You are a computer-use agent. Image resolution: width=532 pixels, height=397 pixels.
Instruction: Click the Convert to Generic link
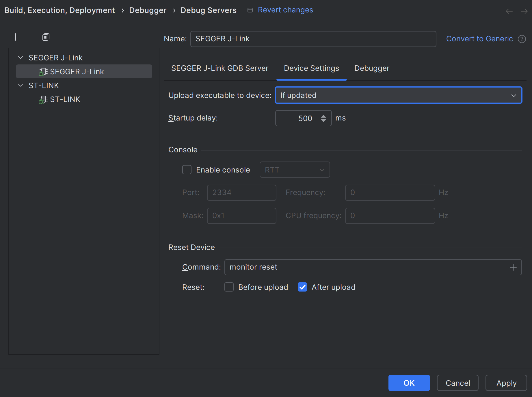(x=479, y=39)
